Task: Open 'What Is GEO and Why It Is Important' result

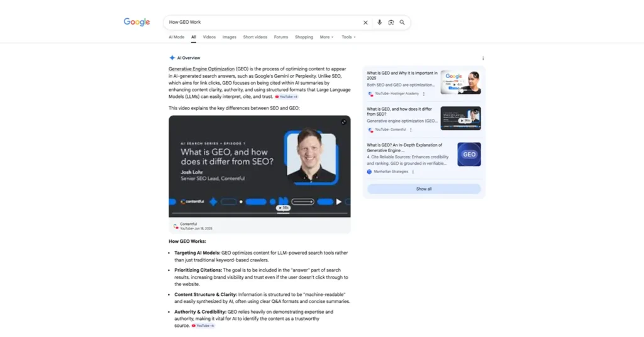Action: coord(402,75)
